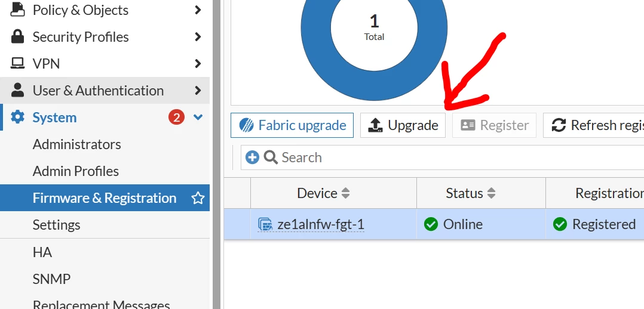Sort by Status column header
Viewport: 644px width, 309px height.
tap(481, 193)
